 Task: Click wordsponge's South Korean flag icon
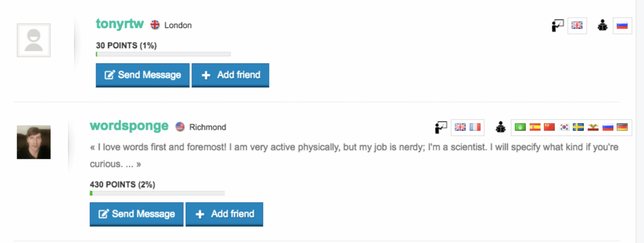point(564,127)
